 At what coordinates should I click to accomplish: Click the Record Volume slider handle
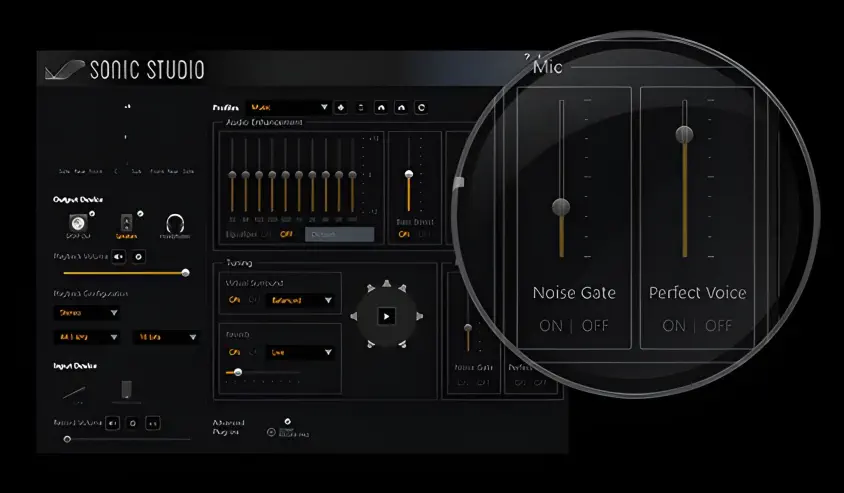point(67,439)
